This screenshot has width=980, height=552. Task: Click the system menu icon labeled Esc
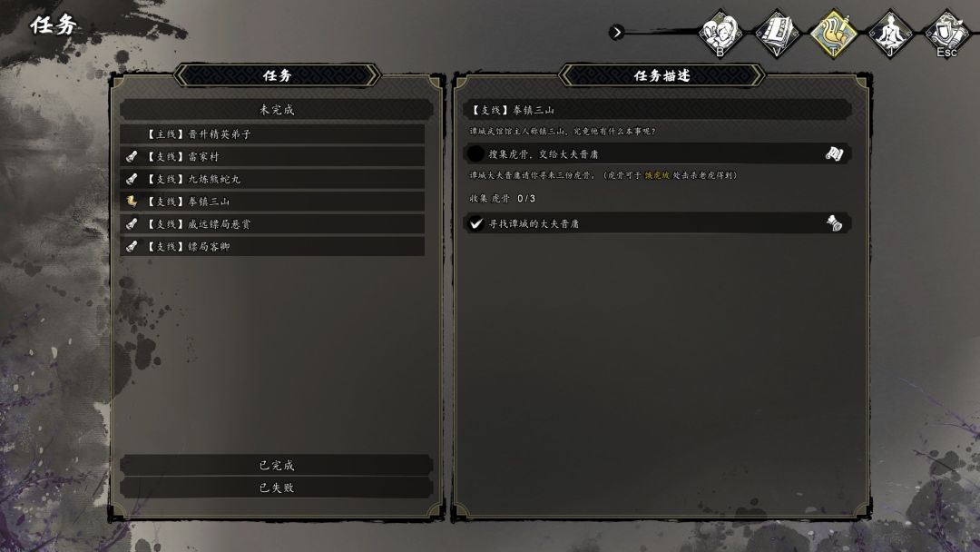(946, 33)
